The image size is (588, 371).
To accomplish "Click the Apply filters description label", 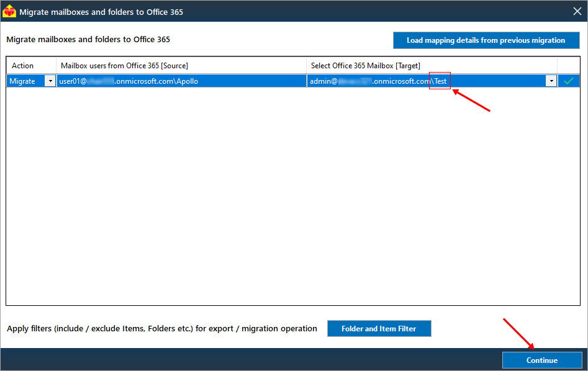I will [x=161, y=329].
